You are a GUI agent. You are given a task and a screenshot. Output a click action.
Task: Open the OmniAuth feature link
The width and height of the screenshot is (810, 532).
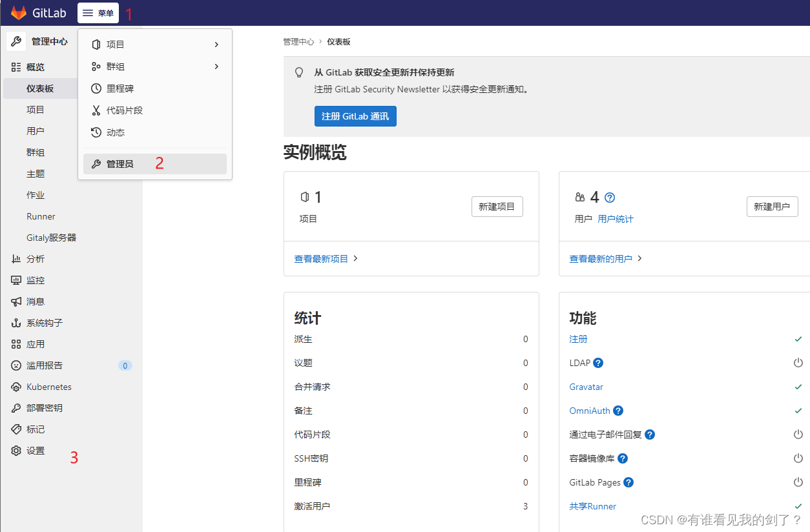590,411
